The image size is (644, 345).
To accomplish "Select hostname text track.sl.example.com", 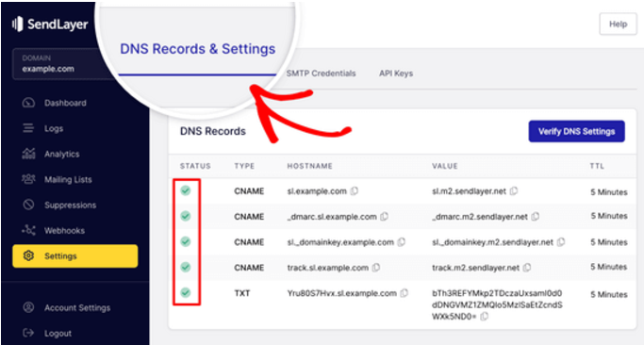I will point(328,268).
